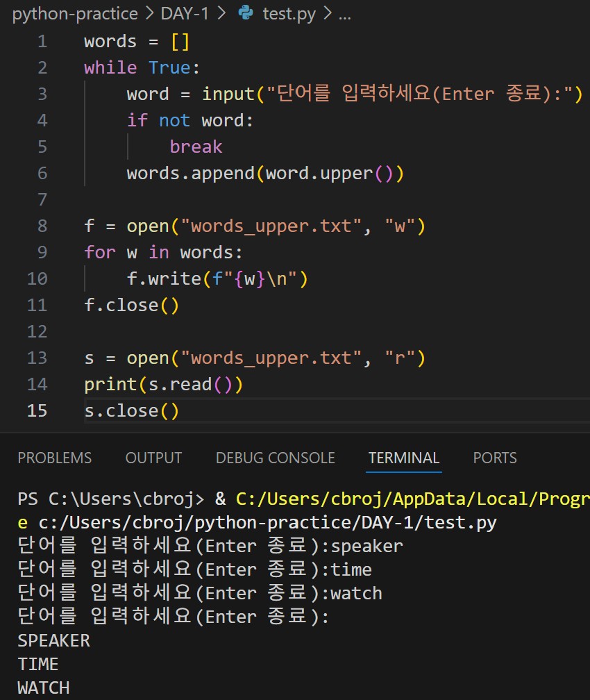The image size is (590, 700).
Task: Open the PORTS panel tab
Action: (x=495, y=458)
